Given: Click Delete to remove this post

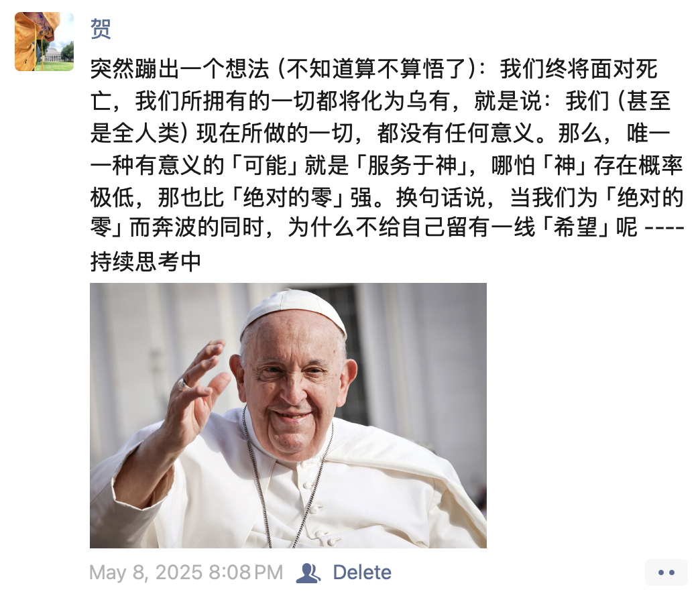Looking at the screenshot, I should pos(362,573).
